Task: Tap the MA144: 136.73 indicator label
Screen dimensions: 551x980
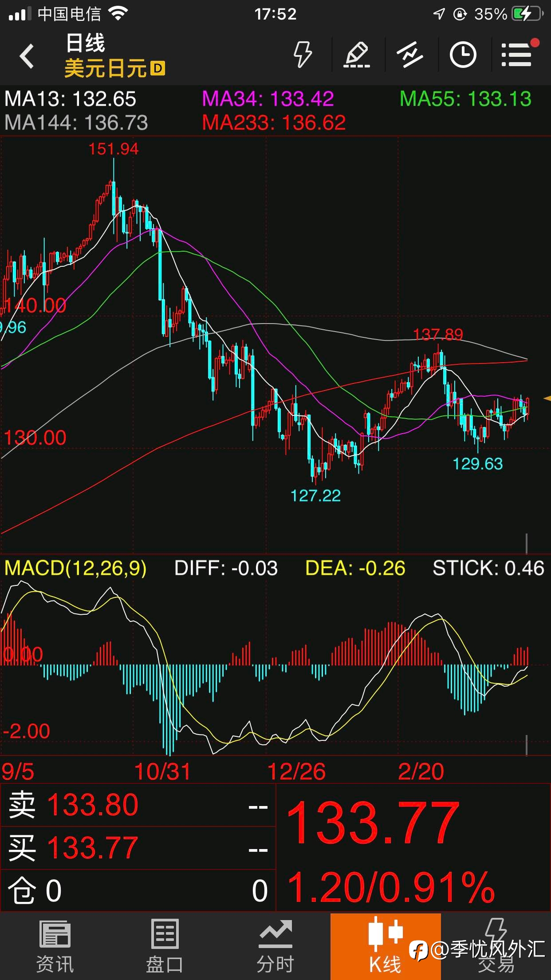Action: pyautogui.click(x=76, y=123)
